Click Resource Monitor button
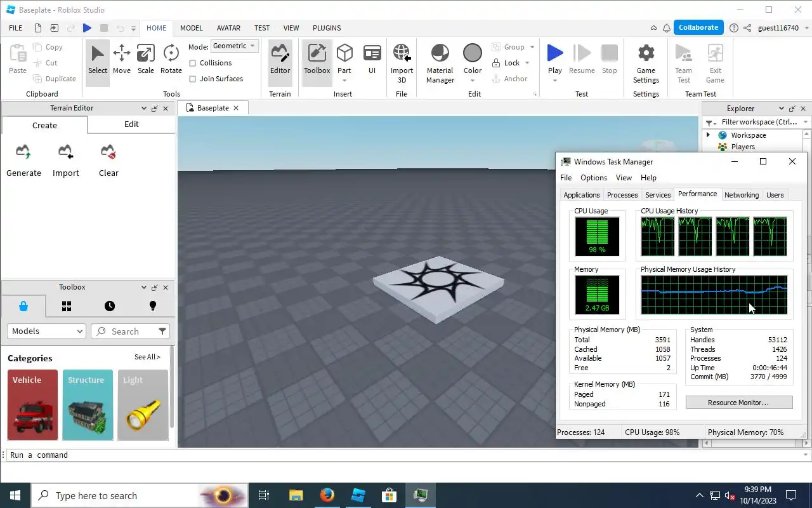This screenshot has width=812, height=508. click(x=738, y=403)
